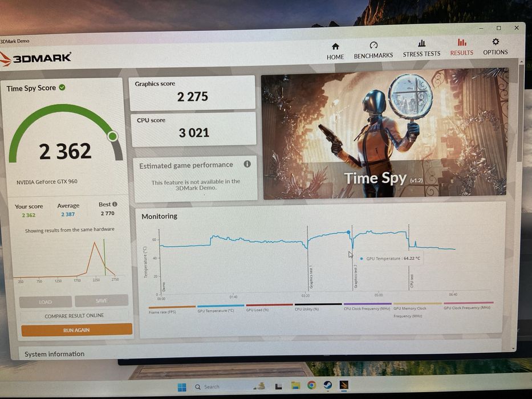The image size is (532, 399).
Task: Click the green verified check beside Time Spy Score
Action: [x=62, y=87]
